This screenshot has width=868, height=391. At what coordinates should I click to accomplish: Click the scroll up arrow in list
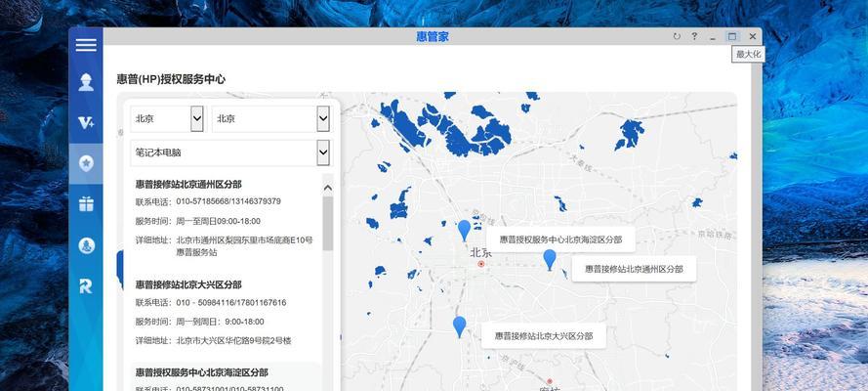point(328,189)
